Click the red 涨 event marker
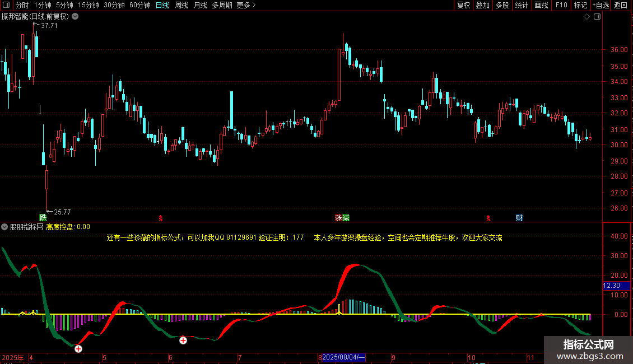This screenshot has height=364, width=633. point(338,217)
